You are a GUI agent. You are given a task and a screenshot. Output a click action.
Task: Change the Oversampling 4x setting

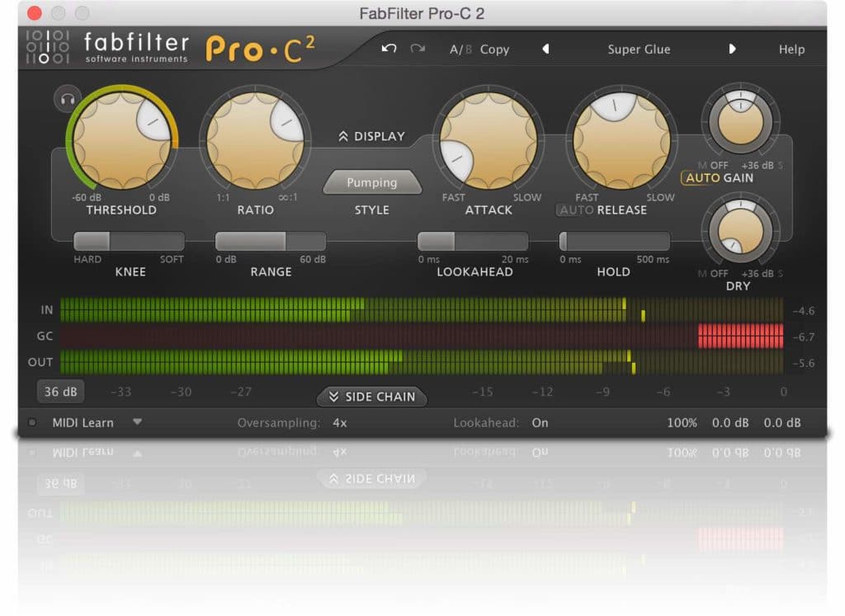tap(340, 423)
